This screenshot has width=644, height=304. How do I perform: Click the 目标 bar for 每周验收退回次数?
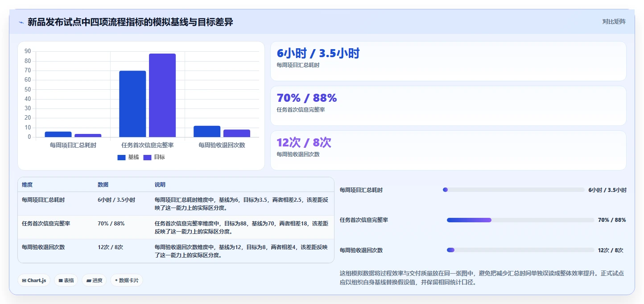(237, 133)
